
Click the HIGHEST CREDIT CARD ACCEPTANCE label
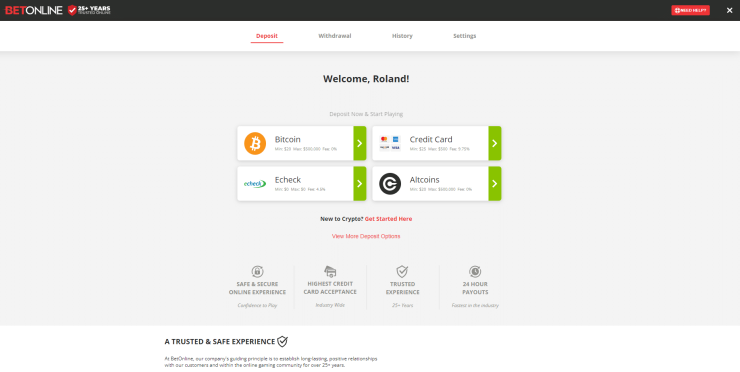[330, 288]
